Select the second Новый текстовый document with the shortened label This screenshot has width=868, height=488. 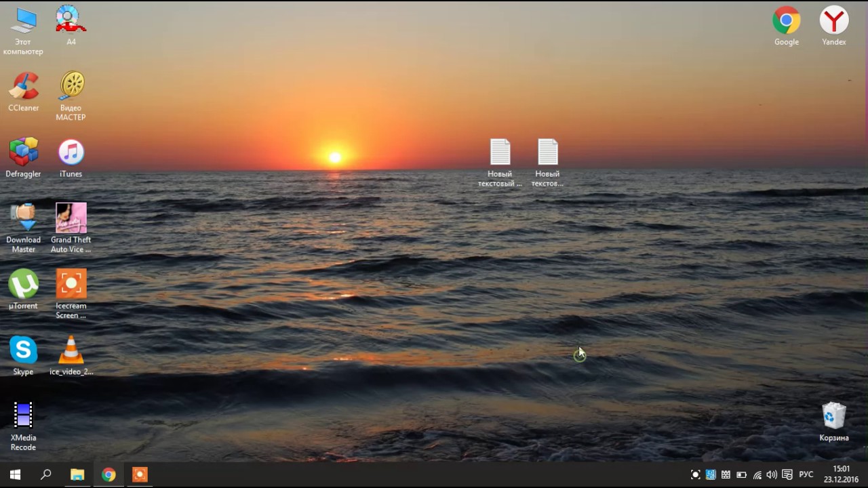tap(548, 163)
